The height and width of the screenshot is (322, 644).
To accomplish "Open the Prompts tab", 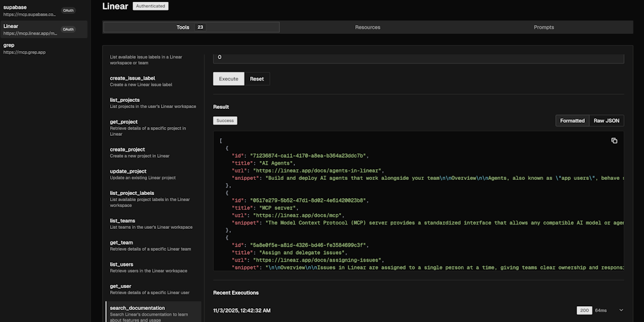I will [544, 27].
